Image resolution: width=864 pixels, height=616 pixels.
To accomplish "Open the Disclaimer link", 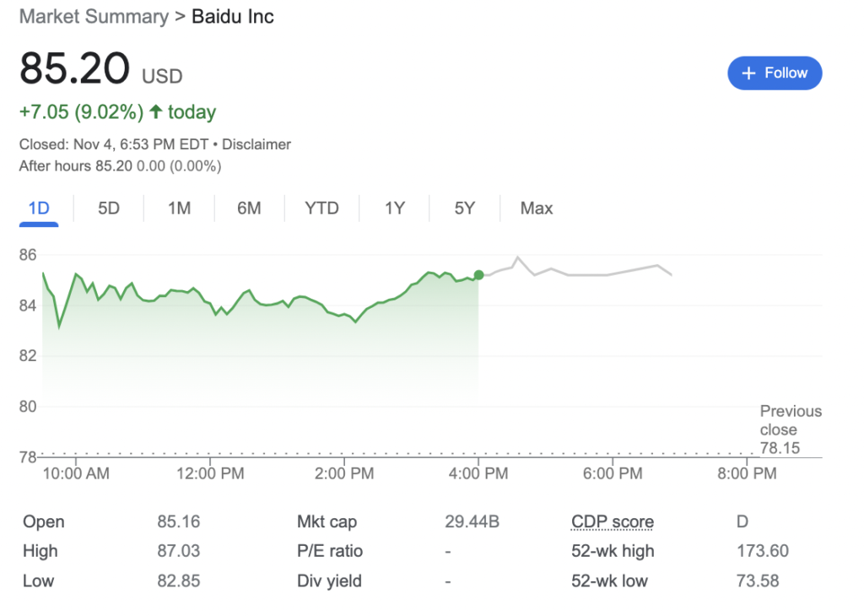I will point(256,144).
